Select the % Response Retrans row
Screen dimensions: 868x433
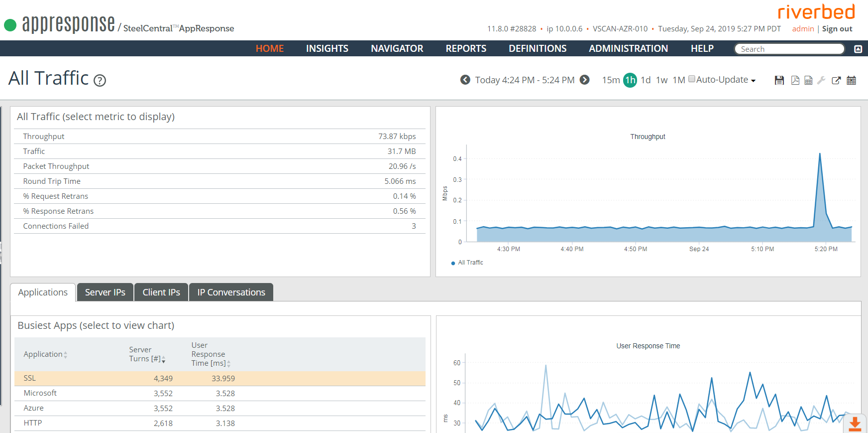[x=219, y=211]
